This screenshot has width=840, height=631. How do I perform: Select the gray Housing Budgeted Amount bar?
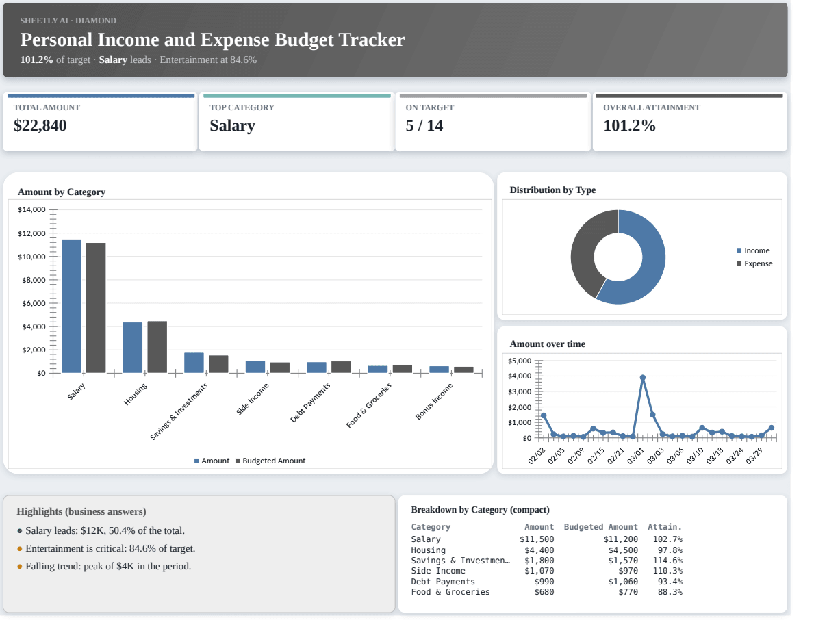pyautogui.click(x=157, y=347)
